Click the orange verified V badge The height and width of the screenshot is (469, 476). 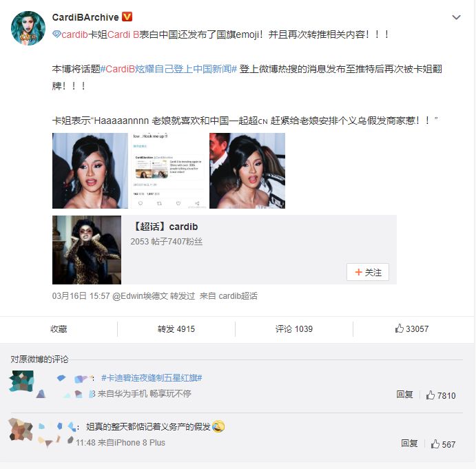pos(127,17)
